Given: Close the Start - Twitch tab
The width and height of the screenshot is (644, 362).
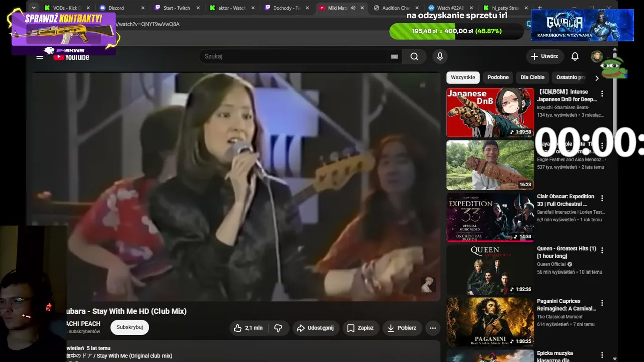Looking at the screenshot, I should (x=198, y=8).
